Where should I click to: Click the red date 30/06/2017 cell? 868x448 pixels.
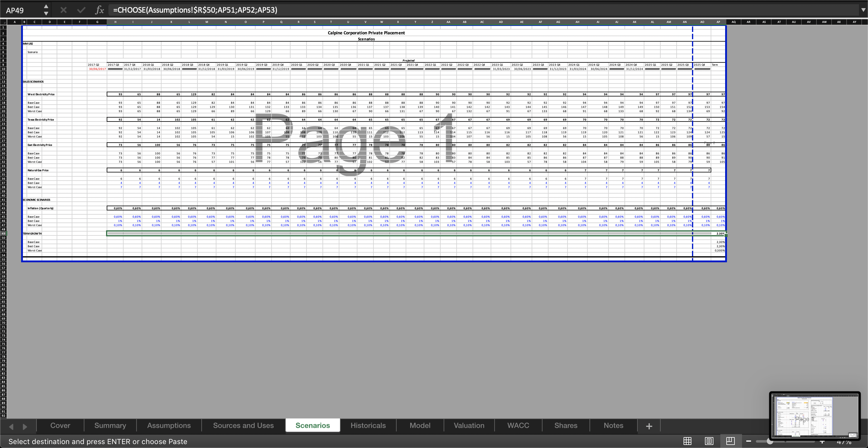pyautogui.click(x=97, y=69)
